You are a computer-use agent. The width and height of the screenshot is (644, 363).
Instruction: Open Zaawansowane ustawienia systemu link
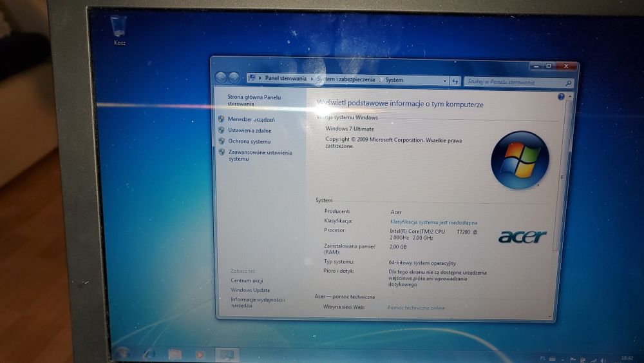pyautogui.click(x=260, y=155)
